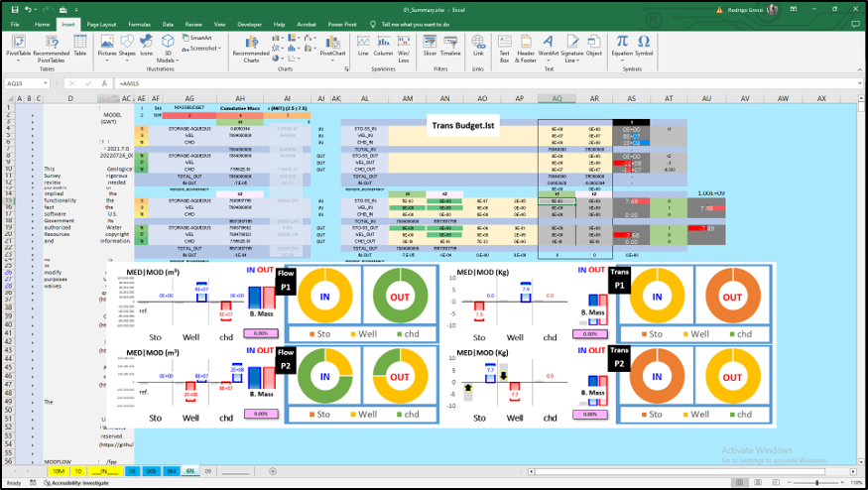Zoom out with the minus button
Screen dimensions: 868x490
(x=791, y=483)
